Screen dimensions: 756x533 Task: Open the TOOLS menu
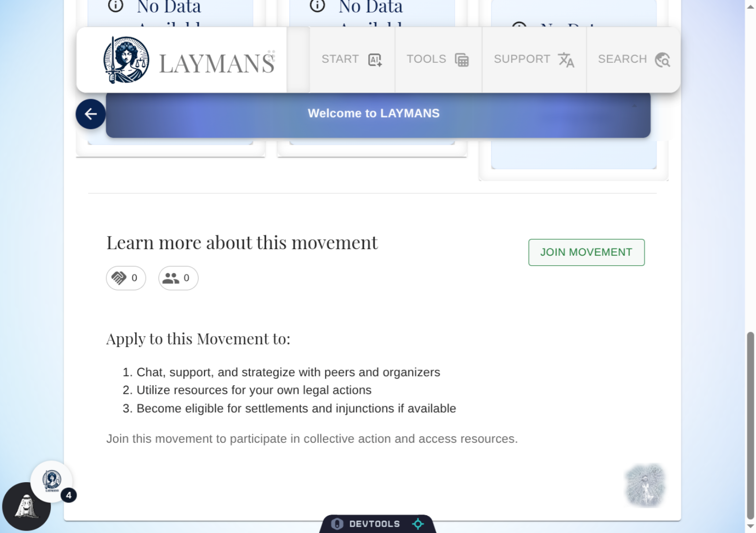click(x=426, y=59)
